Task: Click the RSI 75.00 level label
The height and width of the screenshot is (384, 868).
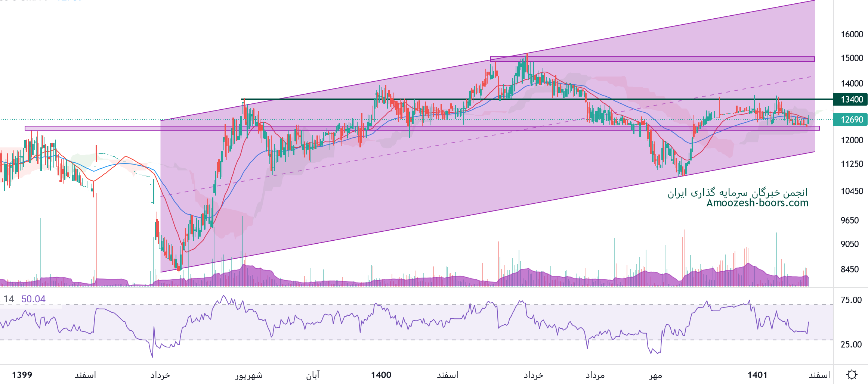Action: tap(851, 300)
